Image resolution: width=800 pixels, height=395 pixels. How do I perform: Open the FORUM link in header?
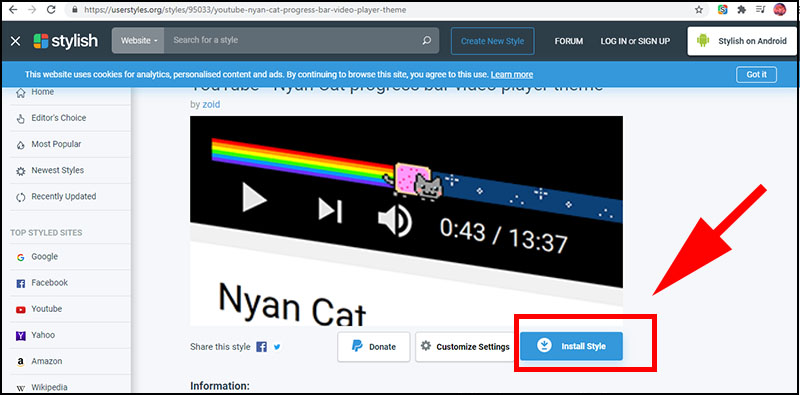(x=569, y=41)
